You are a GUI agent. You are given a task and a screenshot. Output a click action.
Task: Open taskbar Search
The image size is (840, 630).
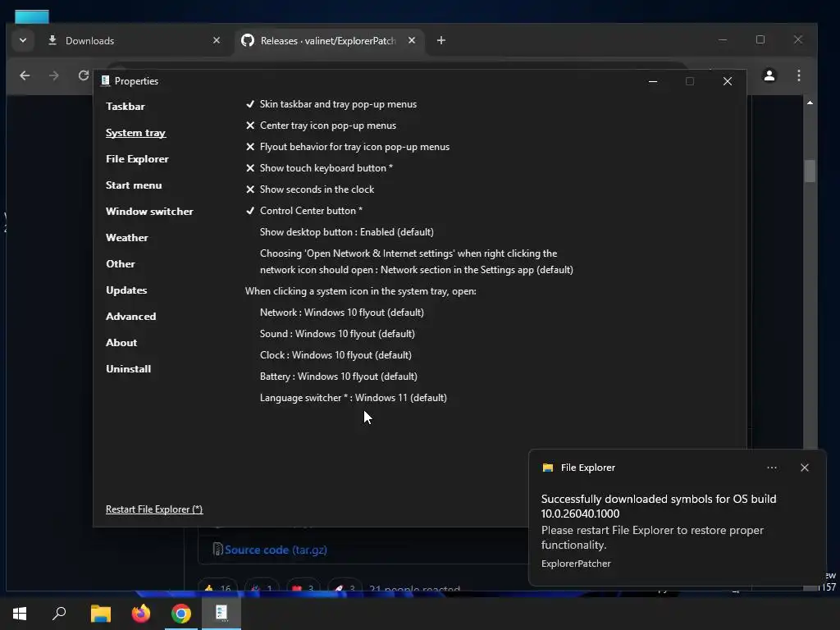tap(59, 614)
